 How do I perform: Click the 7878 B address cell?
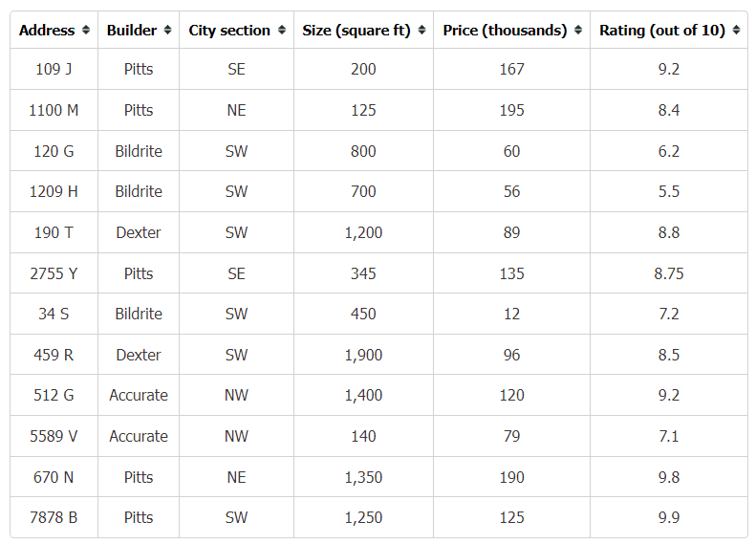point(54,517)
